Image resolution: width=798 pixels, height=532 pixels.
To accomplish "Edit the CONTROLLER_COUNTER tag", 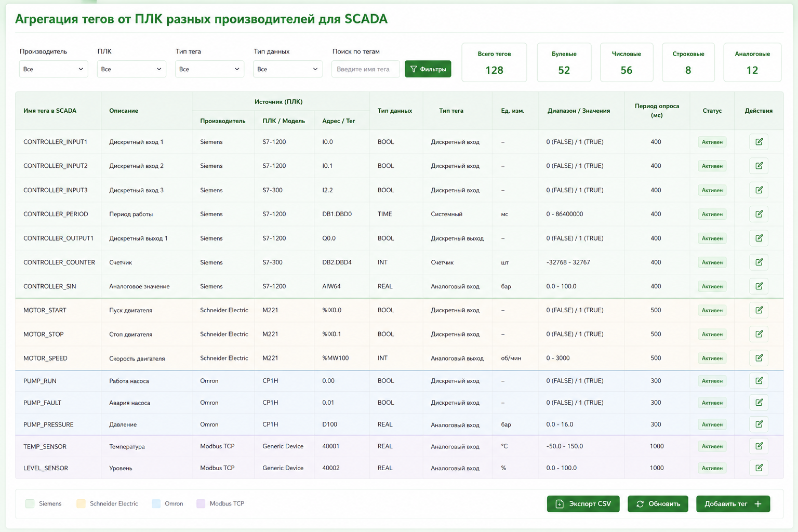I will (x=759, y=262).
